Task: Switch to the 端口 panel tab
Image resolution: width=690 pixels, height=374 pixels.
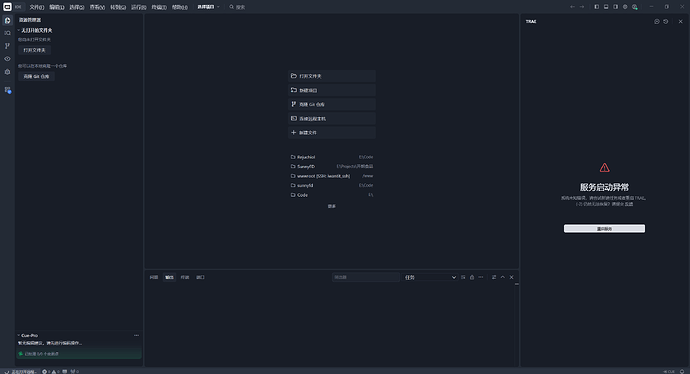Action: [200, 277]
